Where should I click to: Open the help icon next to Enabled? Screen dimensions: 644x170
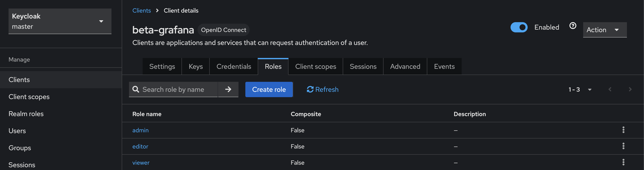click(573, 26)
